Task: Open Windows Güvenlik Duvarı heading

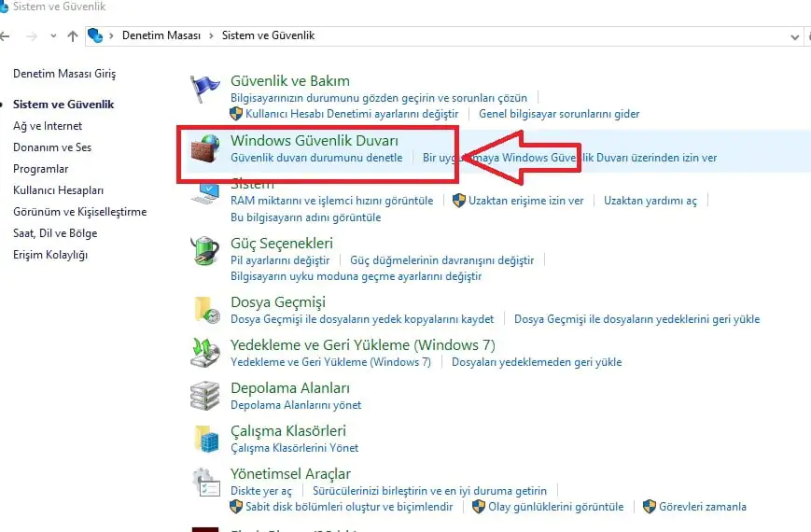Action: 315,140
